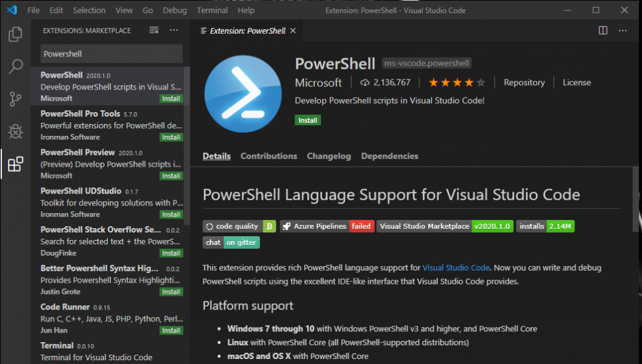Install PowerShell Stack Overflow Search extension

[171, 253]
